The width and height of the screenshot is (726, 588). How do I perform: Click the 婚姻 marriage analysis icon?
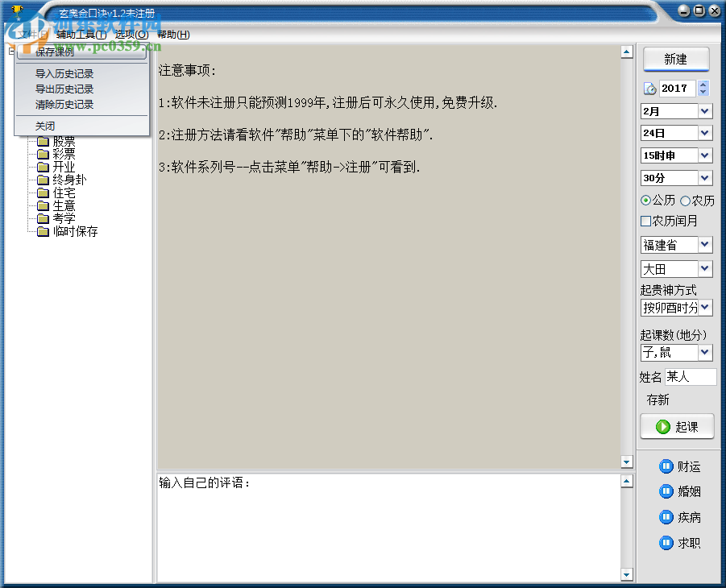(667, 491)
